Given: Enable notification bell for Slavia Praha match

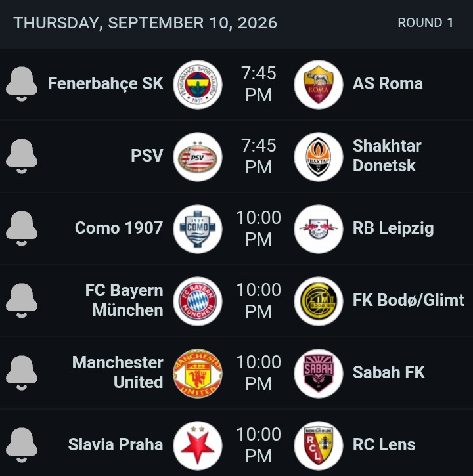Looking at the screenshot, I should click(22, 445).
